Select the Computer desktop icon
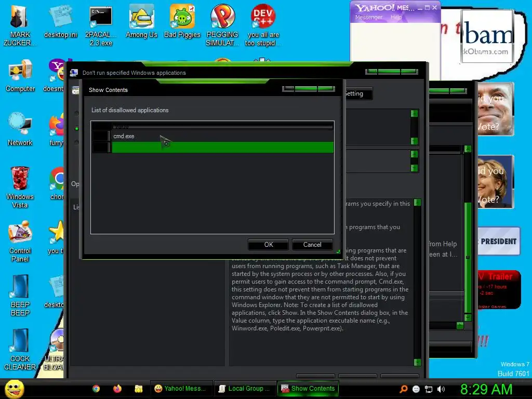The width and height of the screenshot is (532, 399). [x=20, y=76]
